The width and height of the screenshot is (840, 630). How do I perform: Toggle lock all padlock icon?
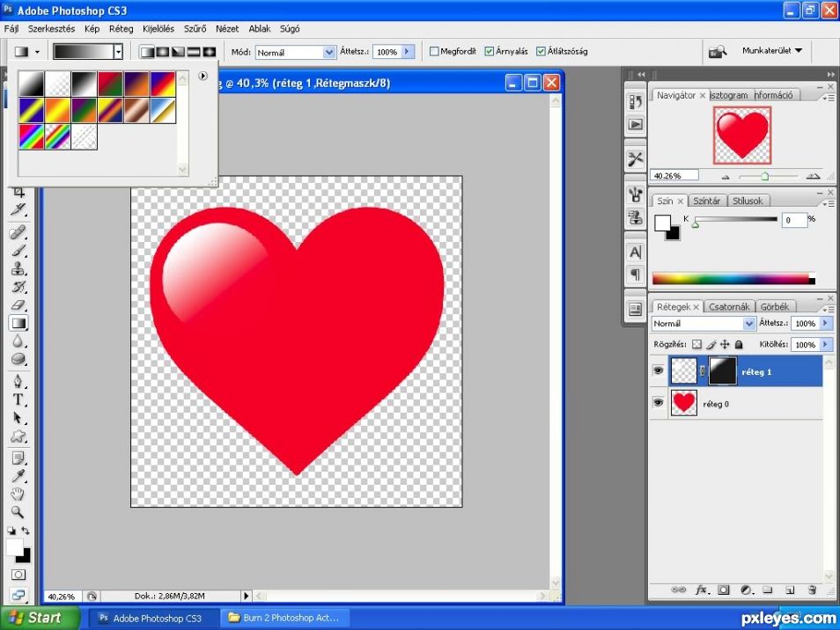pos(739,344)
